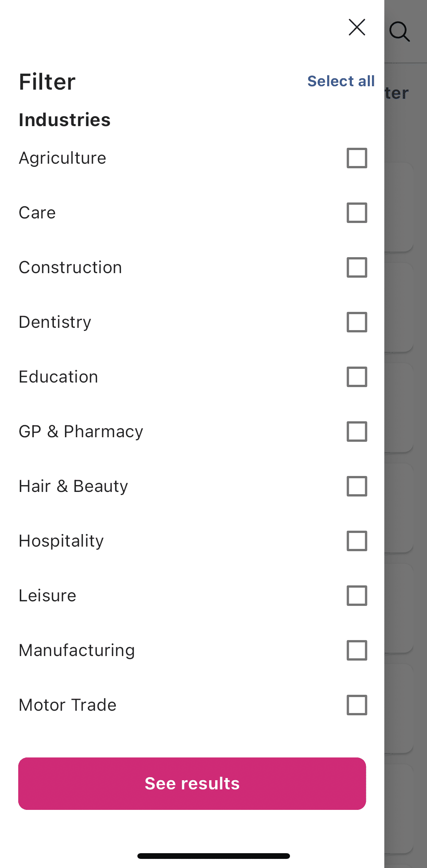This screenshot has height=868, width=427.
Task: Click the Select all link
Action: coord(341,81)
